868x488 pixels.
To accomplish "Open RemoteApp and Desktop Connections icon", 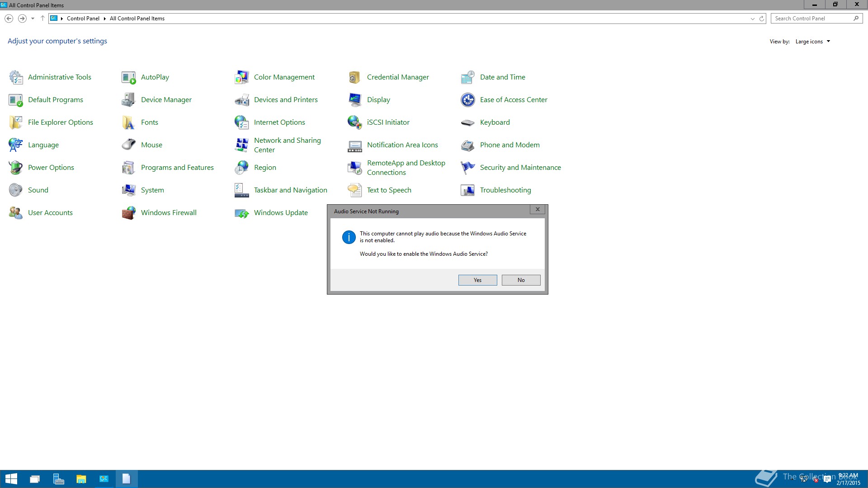I will (x=355, y=168).
